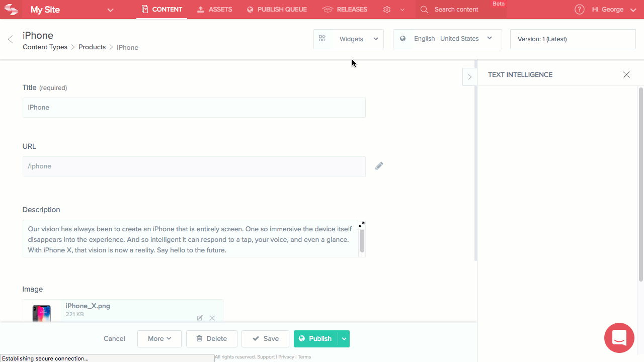644x362 pixels.
Task: Open the Products breadcrumb link
Action: click(x=92, y=47)
